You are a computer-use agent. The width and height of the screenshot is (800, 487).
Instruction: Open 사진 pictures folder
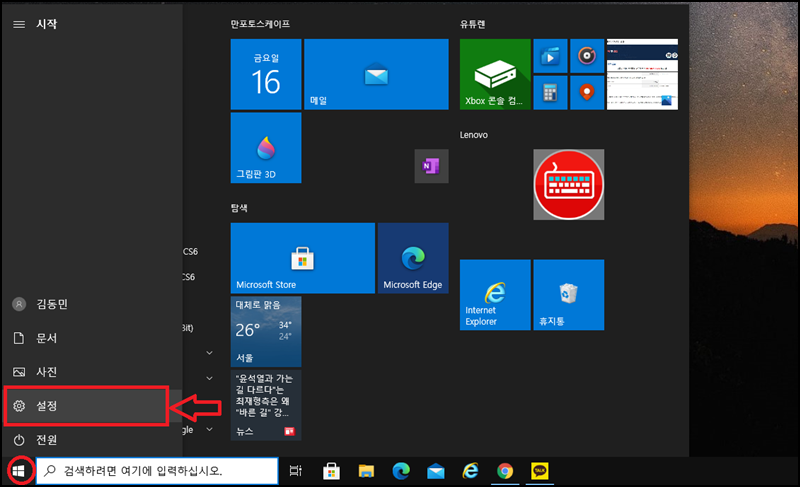coord(92,372)
